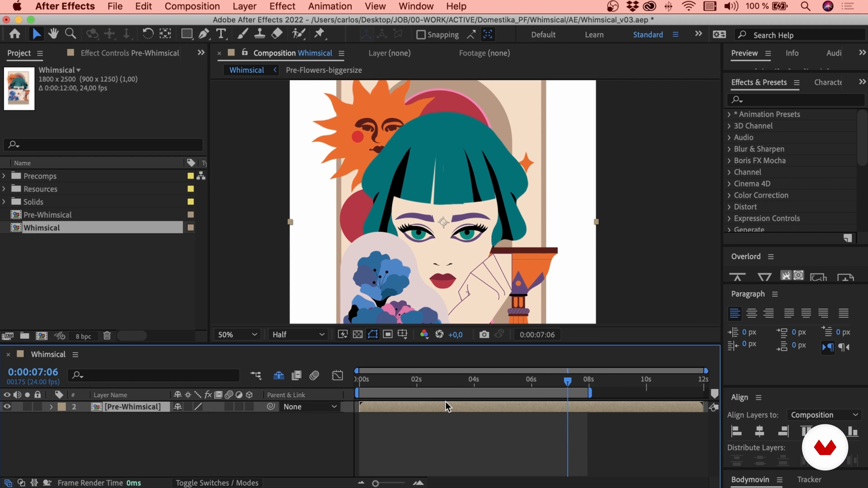
Task: Click the Pre-Whimsical layer label color swatch
Action: click(62, 406)
